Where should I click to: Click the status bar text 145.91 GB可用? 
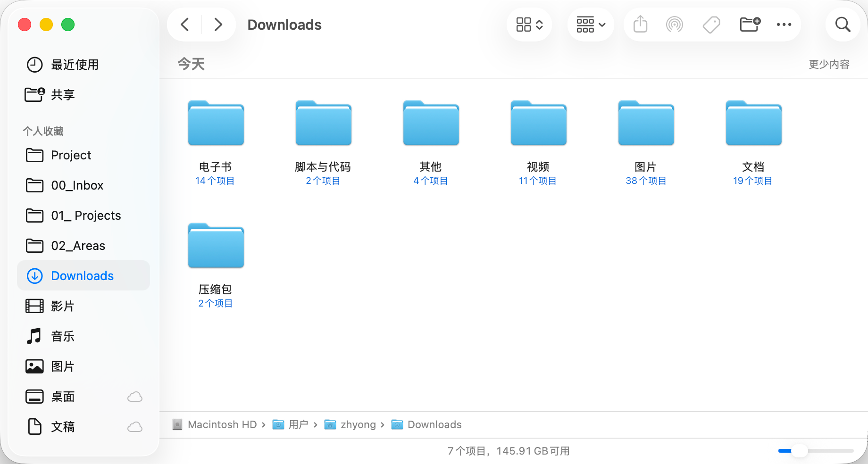(533, 451)
